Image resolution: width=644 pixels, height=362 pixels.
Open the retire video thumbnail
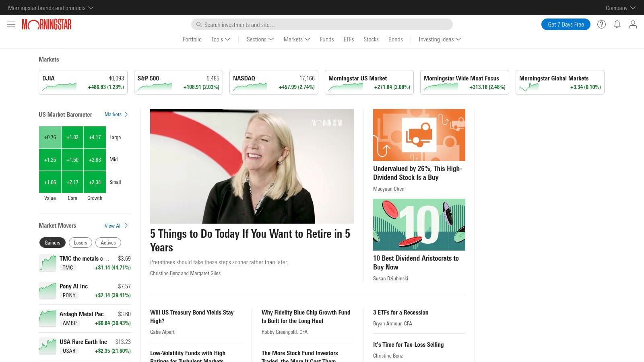click(x=252, y=166)
